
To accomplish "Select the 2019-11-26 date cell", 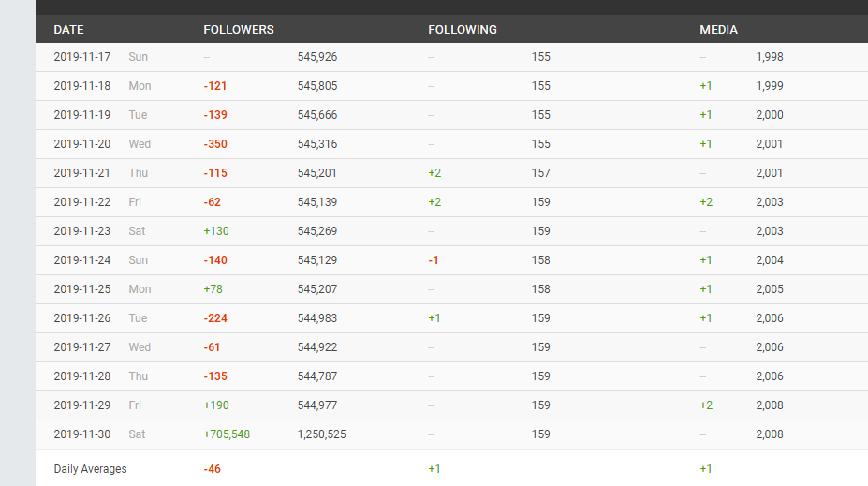I will 82,318.
